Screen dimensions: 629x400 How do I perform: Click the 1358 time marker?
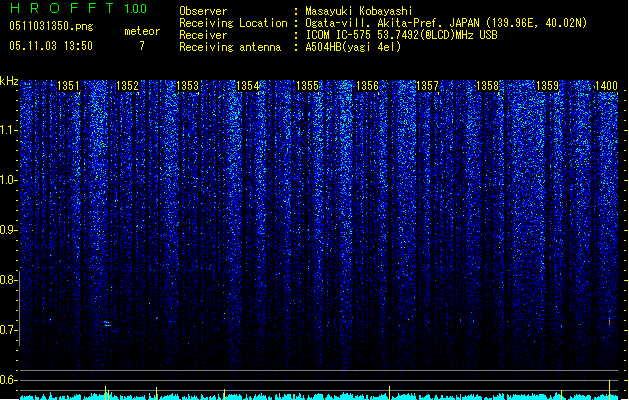coord(487,86)
